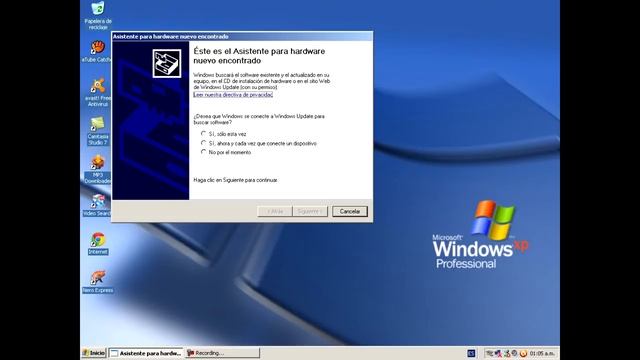The height and width of the screenshot is (360, 640).
Task: Click the orange avast tray icon
Action: (x=523, y=353)
